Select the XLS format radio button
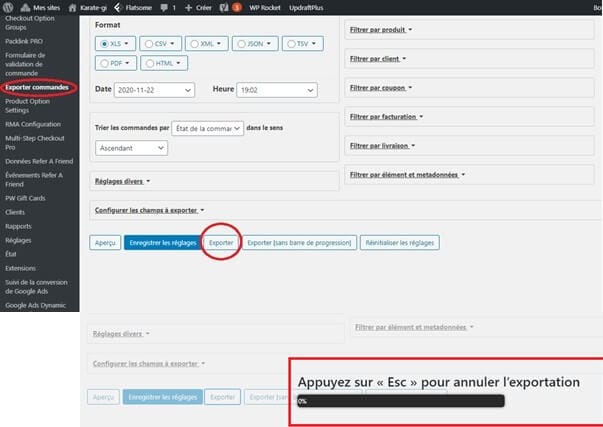 (104, 44)
